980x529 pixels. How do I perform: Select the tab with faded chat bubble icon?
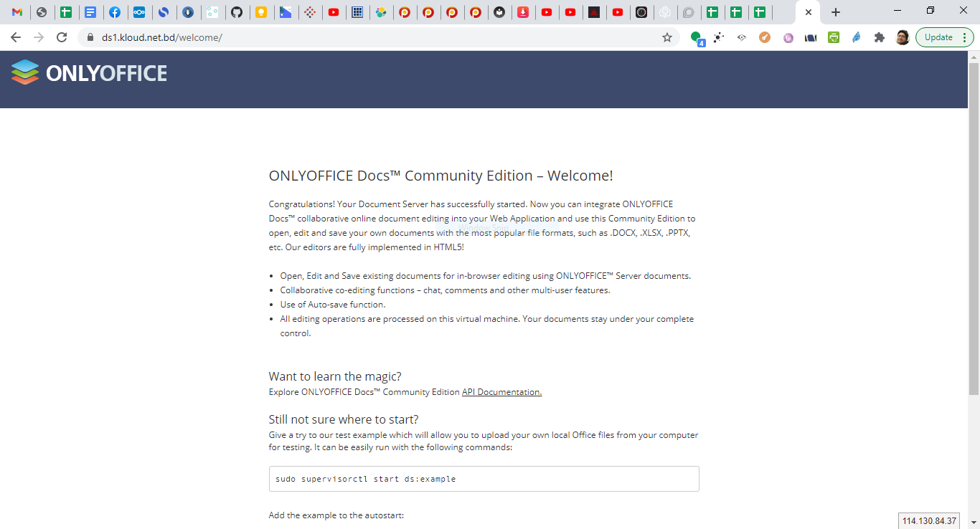coord(689,12)
